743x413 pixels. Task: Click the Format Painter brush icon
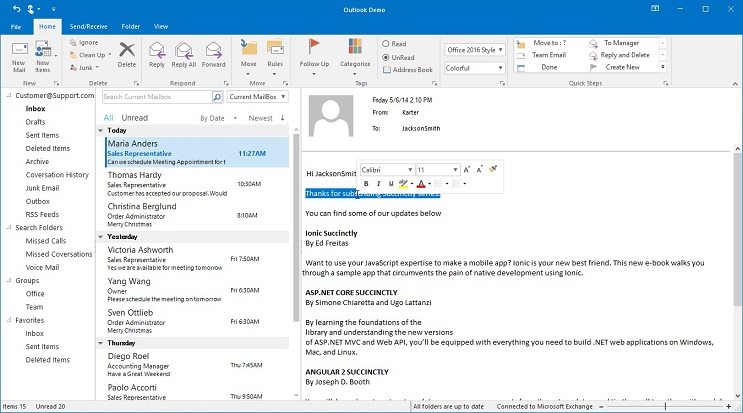pos(493,169)
